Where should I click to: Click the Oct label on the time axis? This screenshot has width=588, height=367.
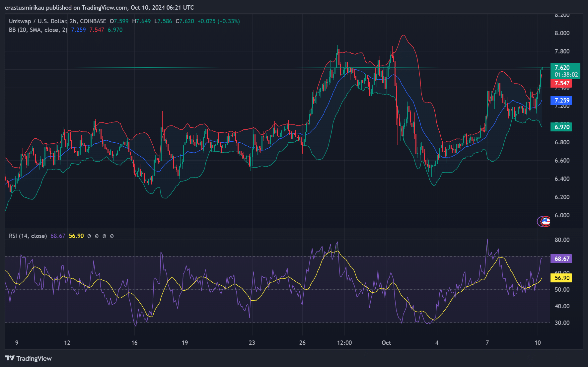point(386,343)
